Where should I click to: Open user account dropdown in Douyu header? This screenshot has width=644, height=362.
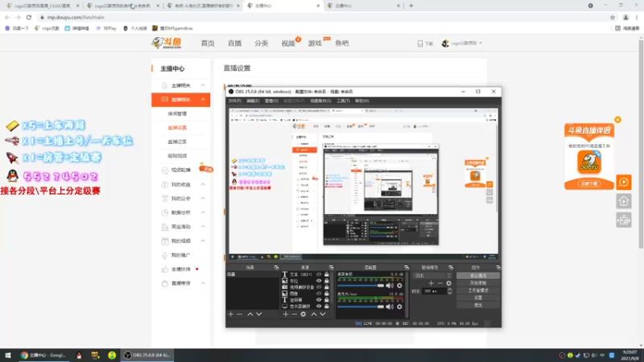coord(462,43)
